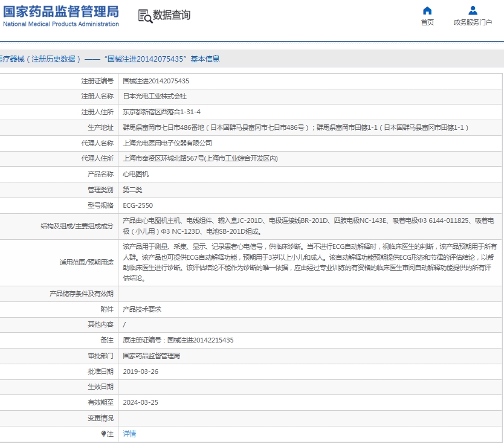
Task: Click the 政务服务门户 text link
Action: [473, 22]
